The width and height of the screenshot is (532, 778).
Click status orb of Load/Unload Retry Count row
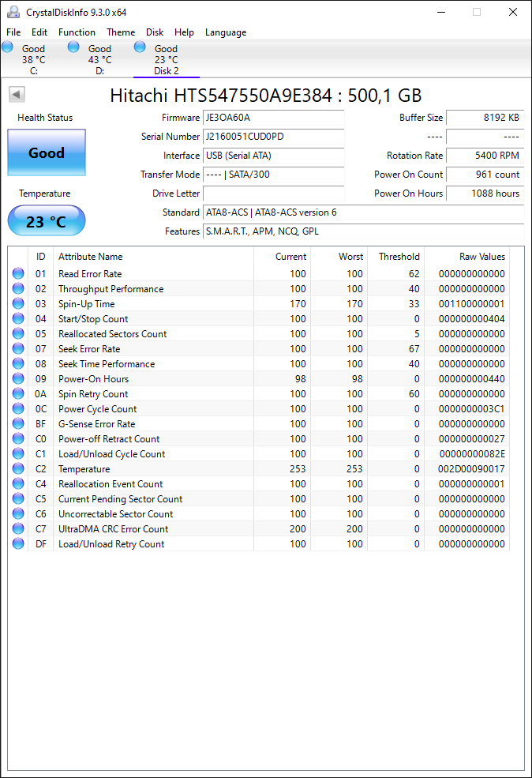18,543
